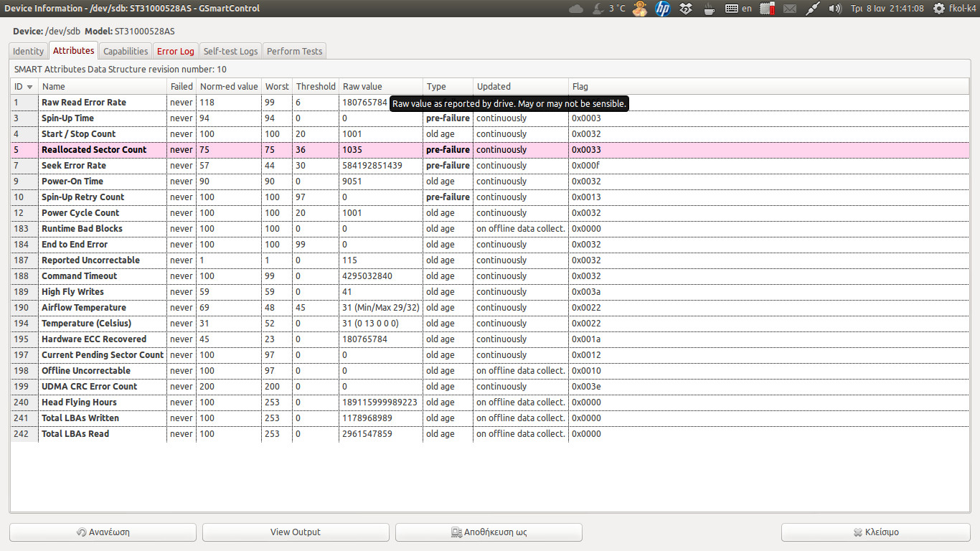This screenshot has height=551, width=980.
Task: Open the Capabilities tab
Action: click(126, 51)
